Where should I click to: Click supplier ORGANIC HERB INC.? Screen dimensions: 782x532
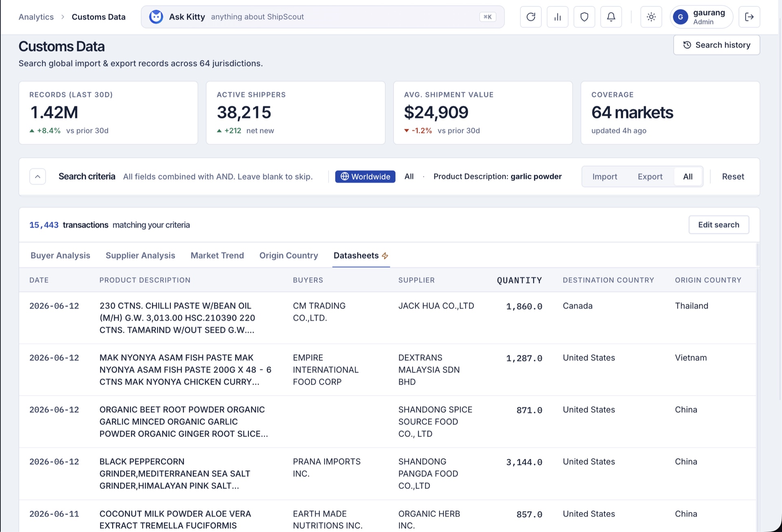coord(429,519)
